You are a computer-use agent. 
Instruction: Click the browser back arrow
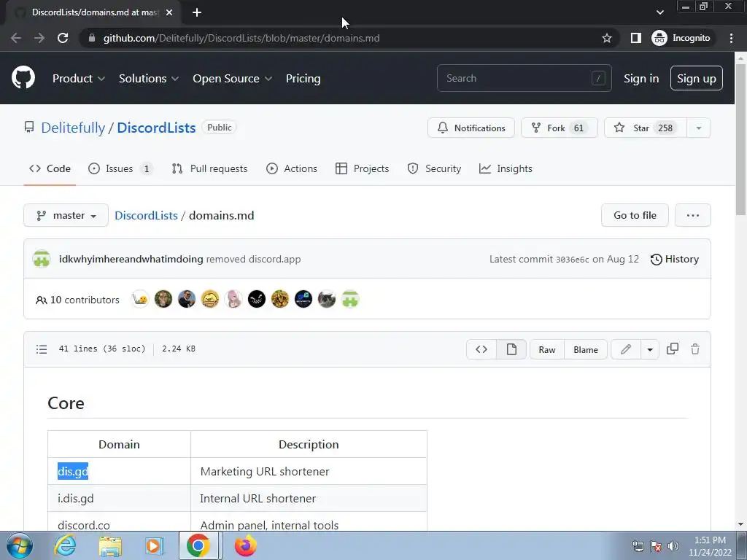(16, 38)
